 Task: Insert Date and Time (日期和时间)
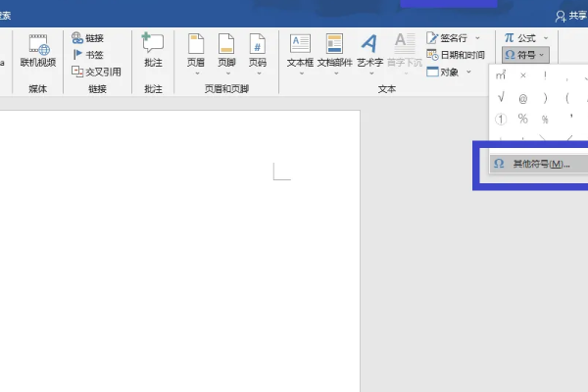pyautogui.click(x=455, y=54)
